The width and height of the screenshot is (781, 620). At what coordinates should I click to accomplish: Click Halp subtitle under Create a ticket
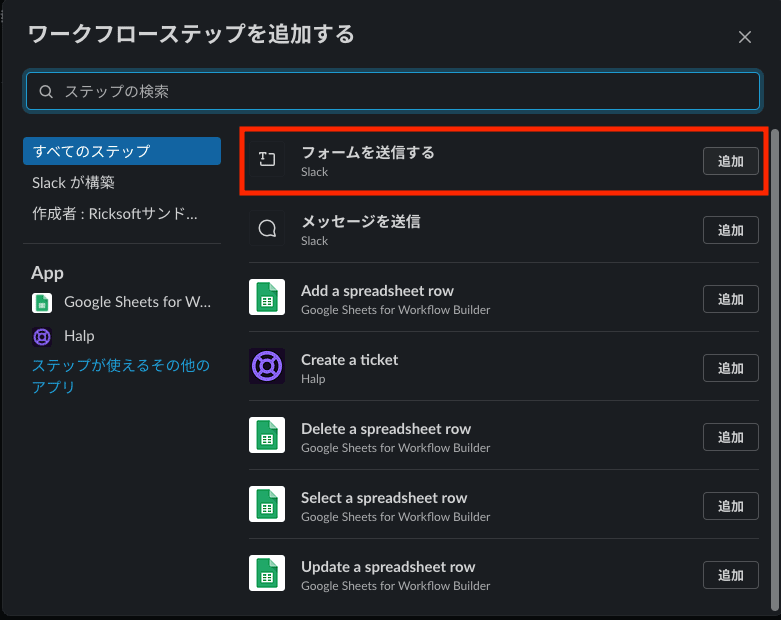[x=313, y=379]
